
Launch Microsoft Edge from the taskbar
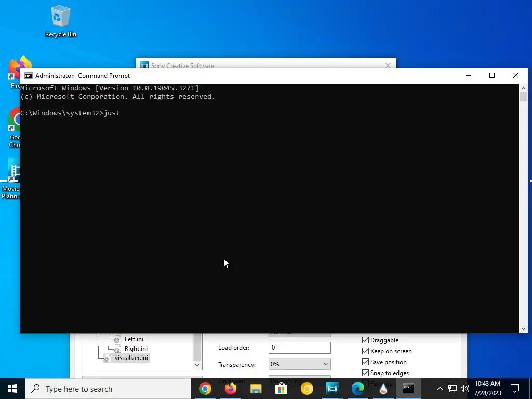tap(357, 389)
